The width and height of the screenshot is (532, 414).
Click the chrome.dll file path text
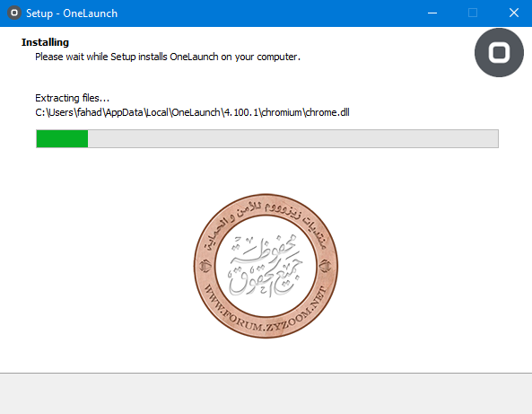[192, 112]
